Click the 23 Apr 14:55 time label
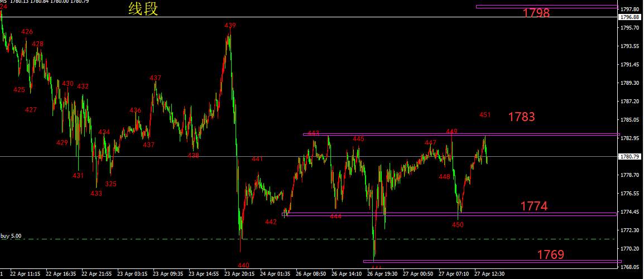Screen dimensions: 644x279 (x=204, y=273)
